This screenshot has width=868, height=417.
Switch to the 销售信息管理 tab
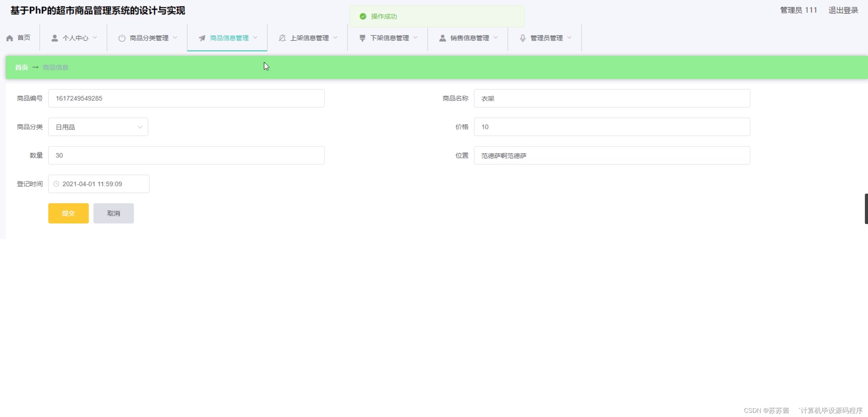[469, 38]
